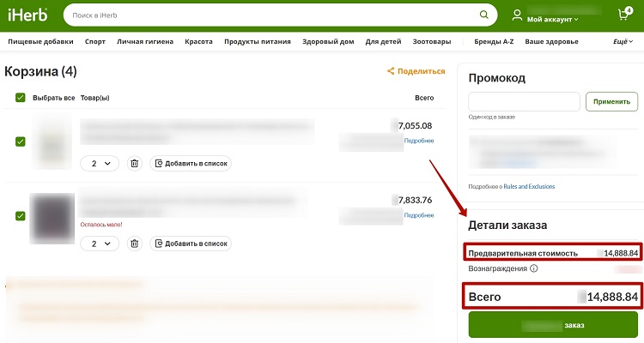
Task: Click the Поделиться link
Action: [421, 71]
